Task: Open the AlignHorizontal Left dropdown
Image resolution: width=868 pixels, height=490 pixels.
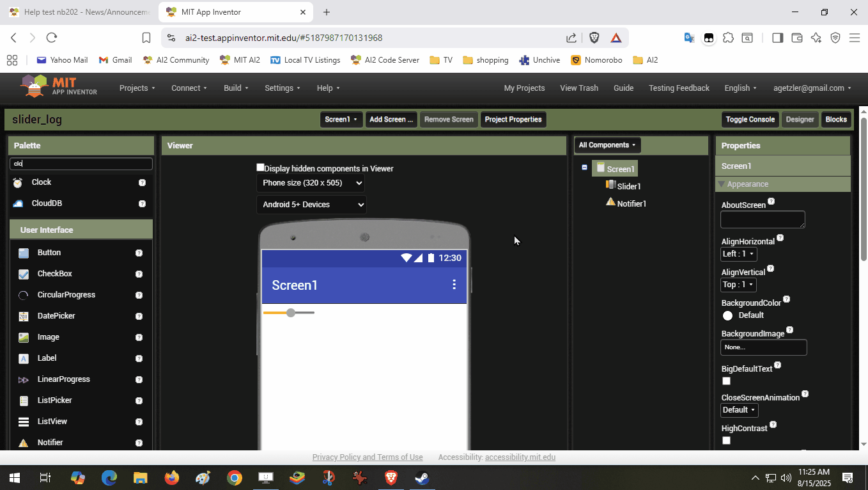Action: click(738, 254)
